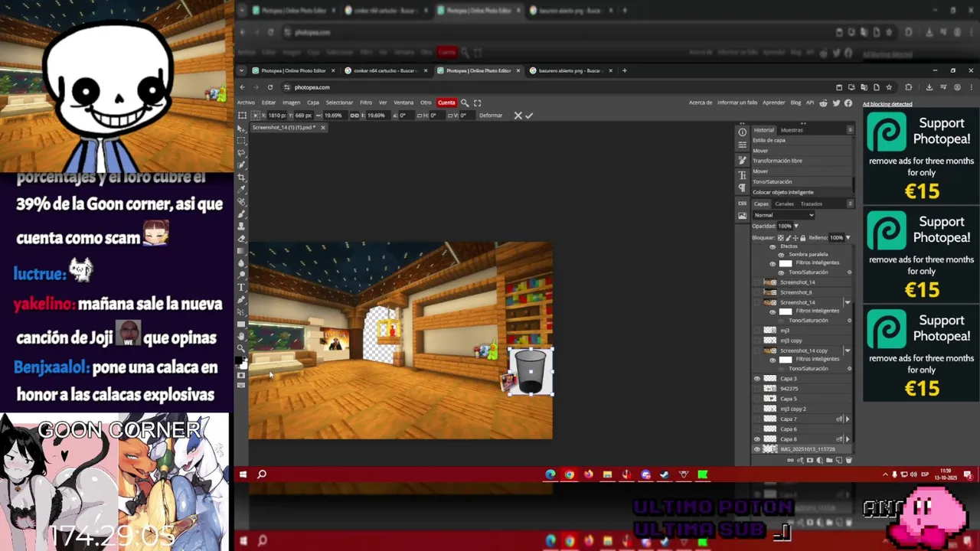This screenshot has height=551, width=980.
Task: Open the Imagen menu
Action: coord(291,103)
